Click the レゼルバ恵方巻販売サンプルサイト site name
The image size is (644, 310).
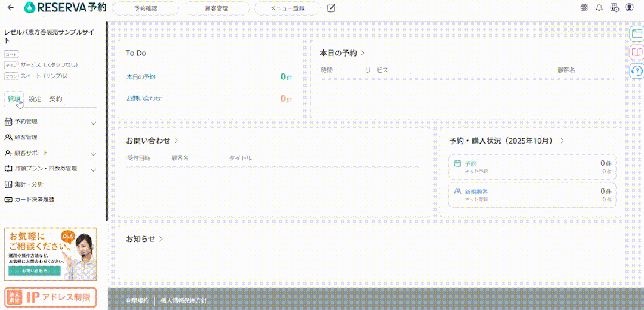[x=49, y=36]
